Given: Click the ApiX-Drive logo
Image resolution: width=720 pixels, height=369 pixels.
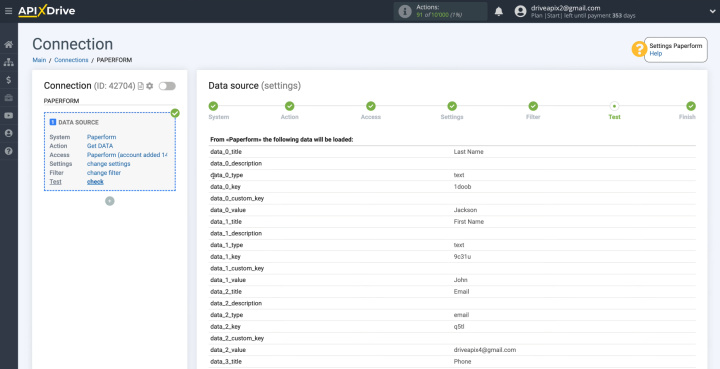Looking at the screenshot, I should (x=46, y=11).
